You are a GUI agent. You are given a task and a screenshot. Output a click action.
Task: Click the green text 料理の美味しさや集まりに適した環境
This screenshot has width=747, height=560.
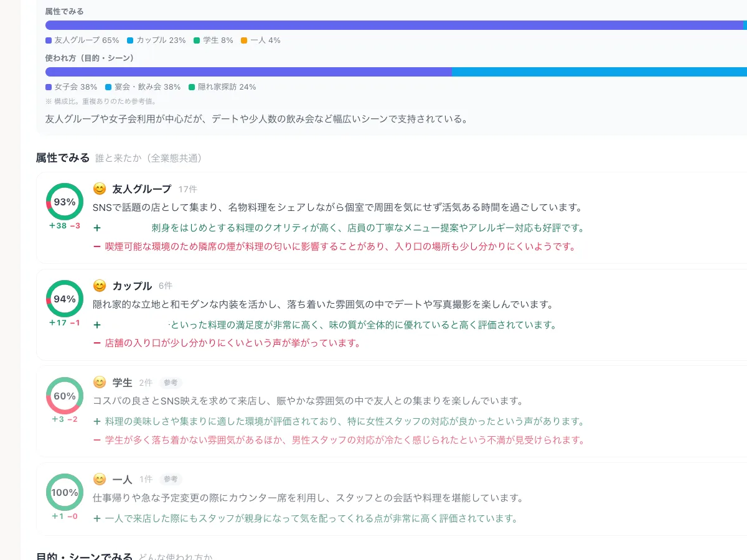click(x=345, y=421)
